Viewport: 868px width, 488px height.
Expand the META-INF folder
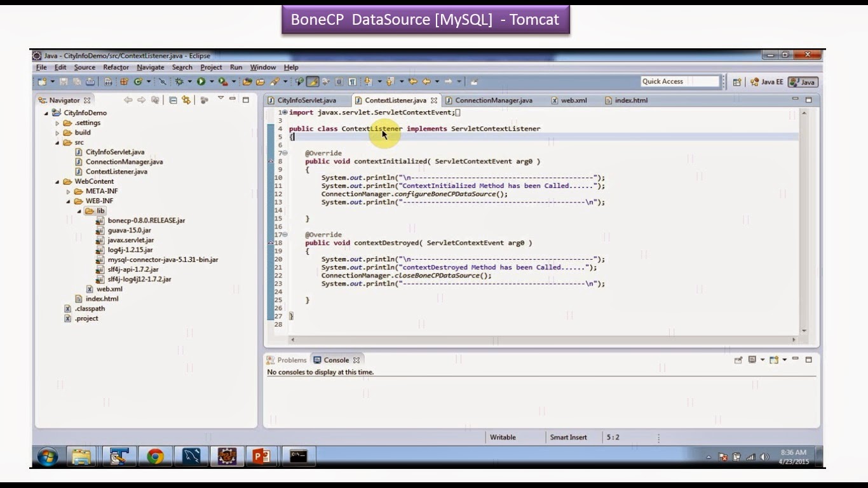69,191
